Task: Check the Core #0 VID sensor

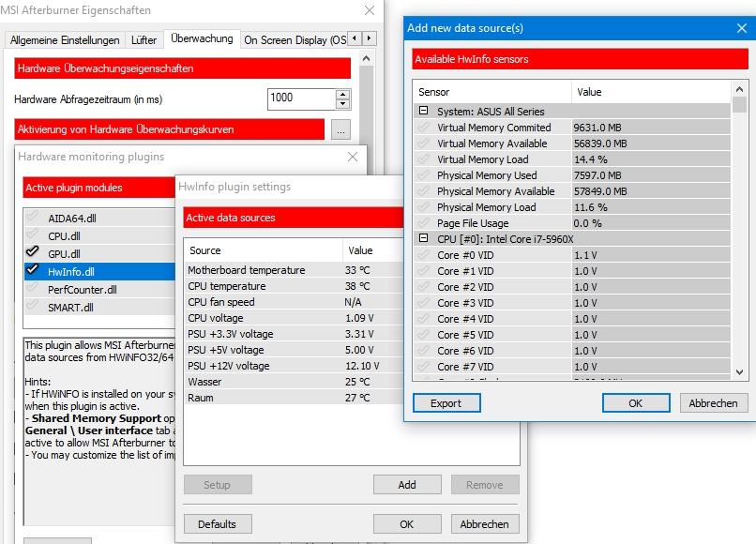Action: point(423,254)
